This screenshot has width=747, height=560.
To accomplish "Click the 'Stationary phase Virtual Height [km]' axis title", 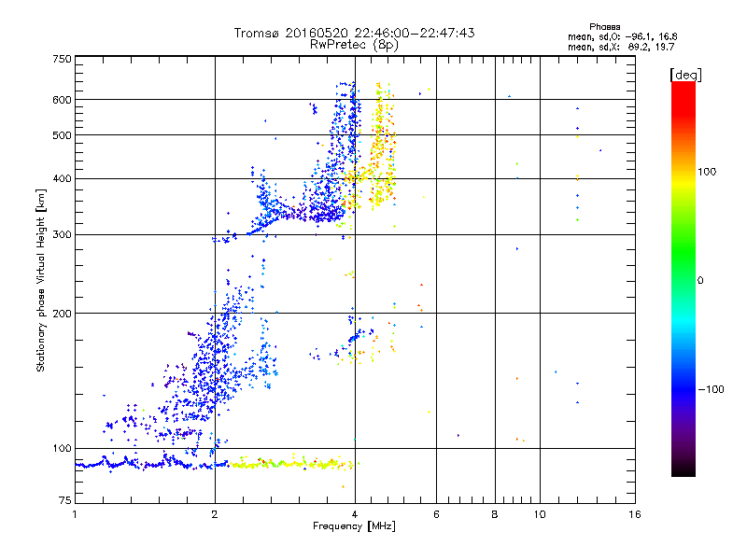I will tap(40, 281).
